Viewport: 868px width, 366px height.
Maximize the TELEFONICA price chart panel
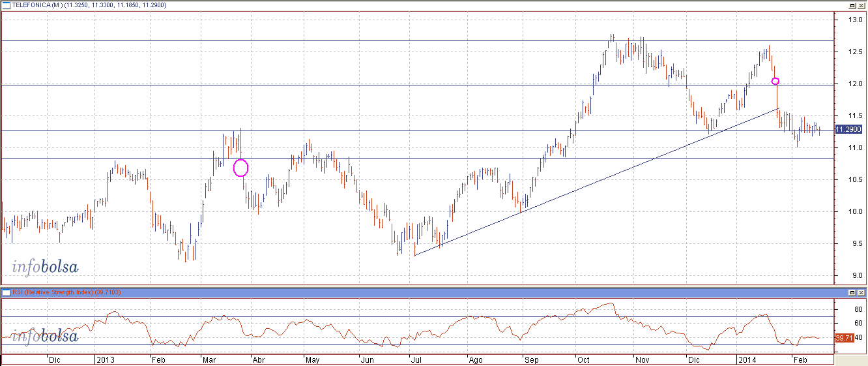tap(852, 5)
